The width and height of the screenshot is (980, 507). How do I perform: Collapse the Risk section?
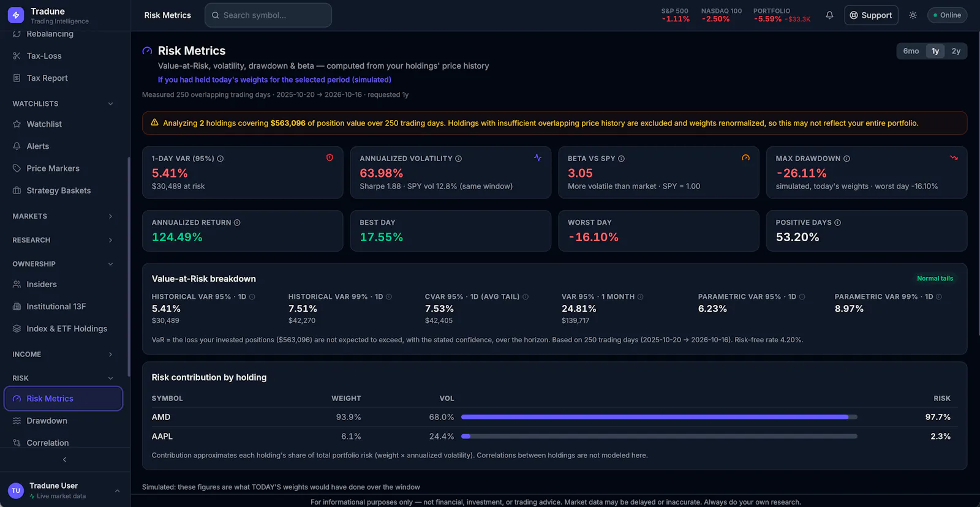[x=63, y=378]
